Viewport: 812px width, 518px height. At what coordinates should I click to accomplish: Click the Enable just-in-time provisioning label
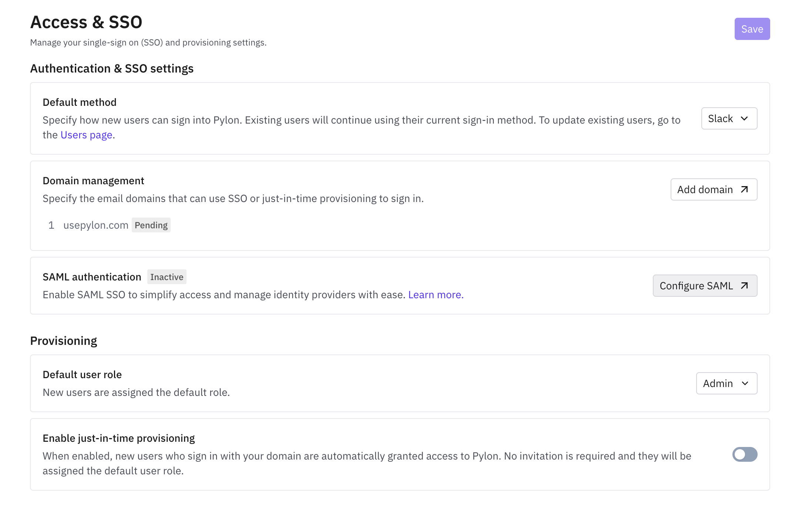[x=118, y=438]
